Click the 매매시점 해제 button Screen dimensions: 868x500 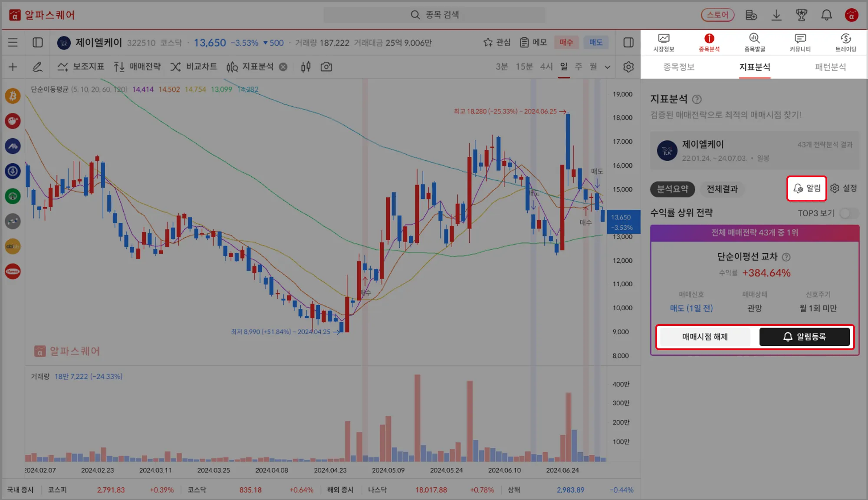coord(705,337)
